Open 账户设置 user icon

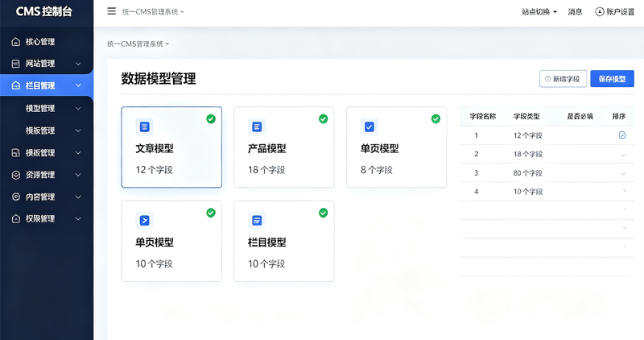(x=599, y=11)
